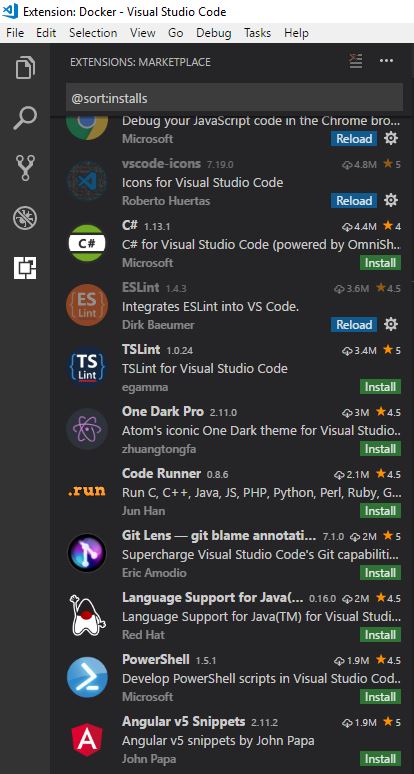This screenshot has width=414, height=774.
Task: Click the Red Hat publisher name
Action: (143, 635)
